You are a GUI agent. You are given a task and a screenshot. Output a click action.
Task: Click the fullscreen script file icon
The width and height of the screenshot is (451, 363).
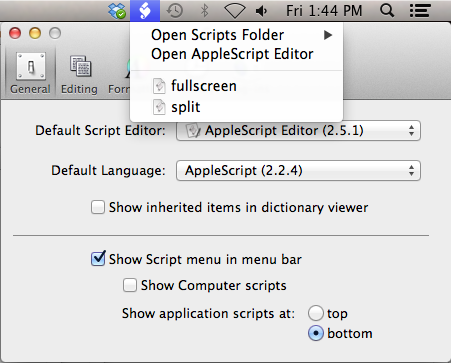pyautogui.click(x=159, y=86)
